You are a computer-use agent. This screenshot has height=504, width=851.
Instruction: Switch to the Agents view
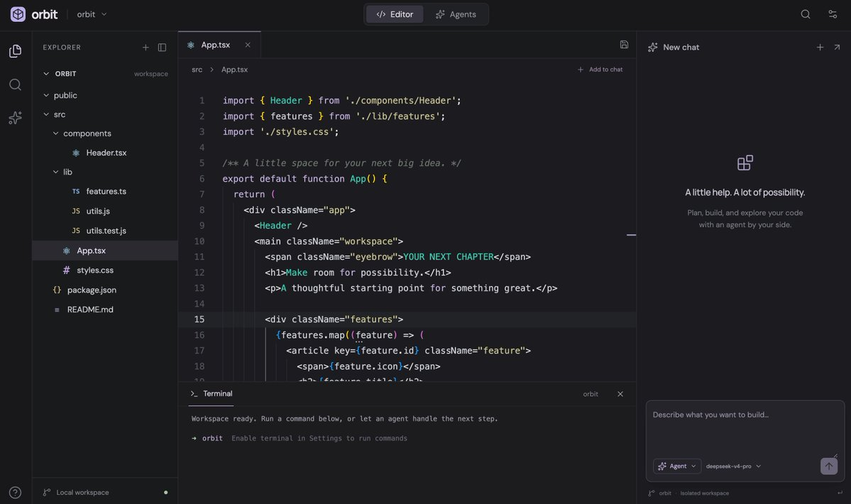pyautogui.click(x=456, y=14)
